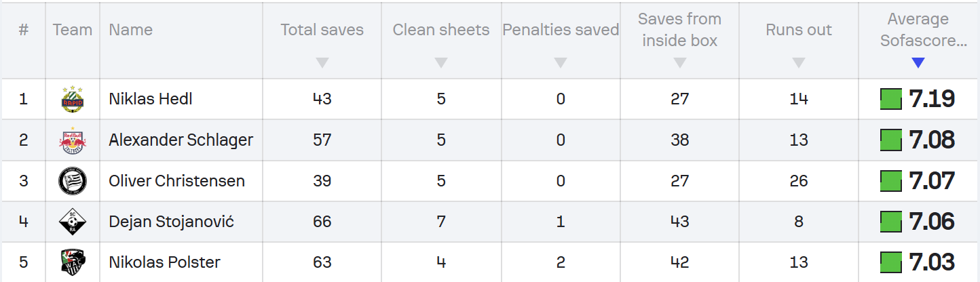
Task: Sort by Penalties saved arrow
Action: (x=561, y=63)
